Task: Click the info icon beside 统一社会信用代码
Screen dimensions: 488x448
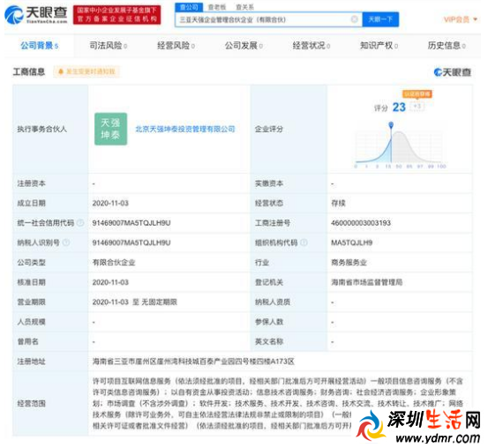Action: (80, 223)
